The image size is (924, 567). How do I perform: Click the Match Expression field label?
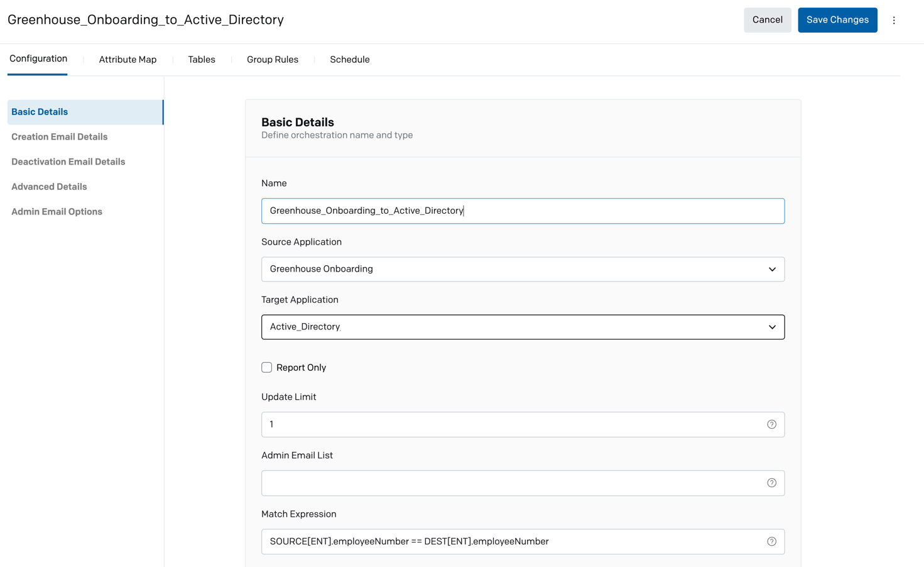299,514
